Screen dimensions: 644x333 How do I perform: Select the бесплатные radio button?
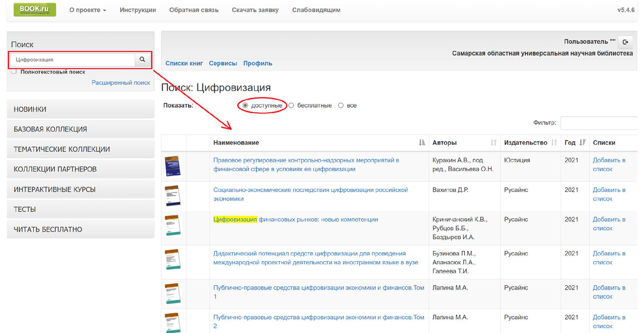(x=291, y=106)
